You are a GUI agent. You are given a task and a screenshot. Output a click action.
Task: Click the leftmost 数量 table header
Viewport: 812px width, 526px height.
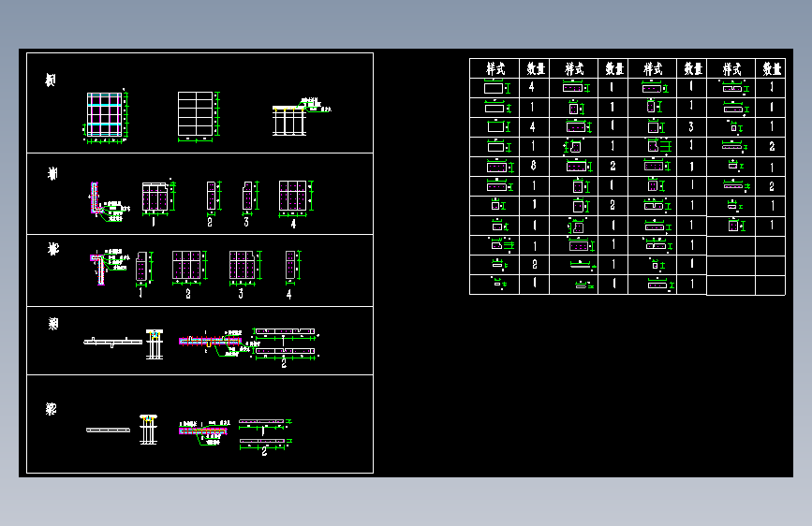(x=536, y=68)
